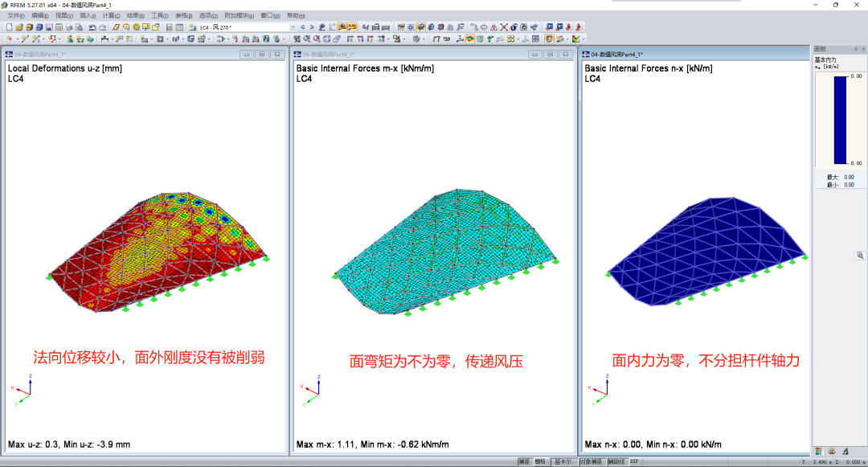Expand arrow beside the -X view icon
868x467 pixels.
(388, 39)
